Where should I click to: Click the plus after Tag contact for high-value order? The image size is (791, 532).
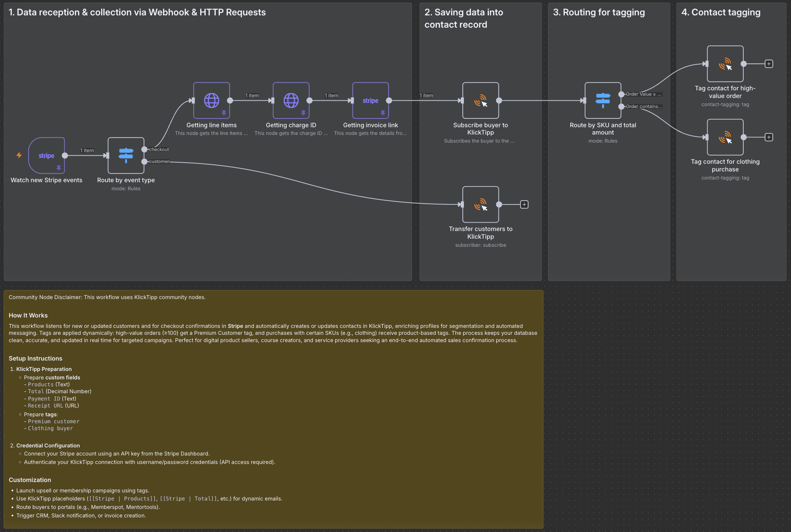pyautogui.click(x=768, y=63)
